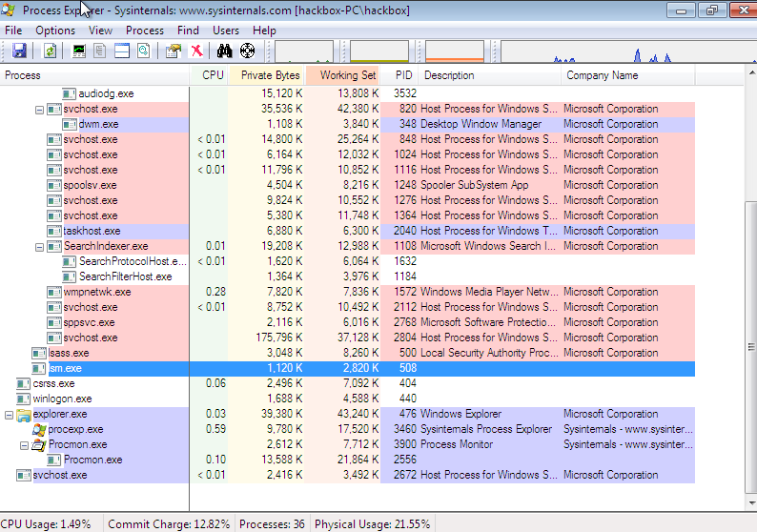Click the commit history mini graph
Image resolution: width=757 pixels, height=532 pixels.
click(x=379, y=51)
